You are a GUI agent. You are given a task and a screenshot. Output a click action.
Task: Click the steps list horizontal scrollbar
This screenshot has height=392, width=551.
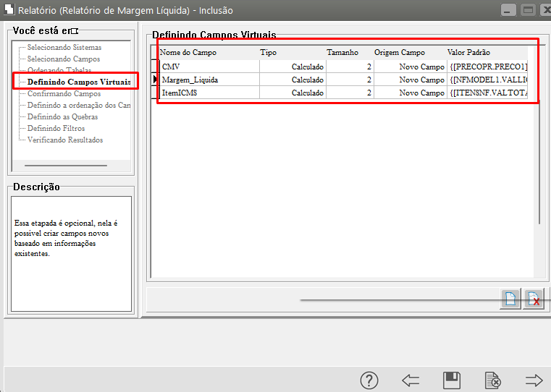[x=66, y=166]
